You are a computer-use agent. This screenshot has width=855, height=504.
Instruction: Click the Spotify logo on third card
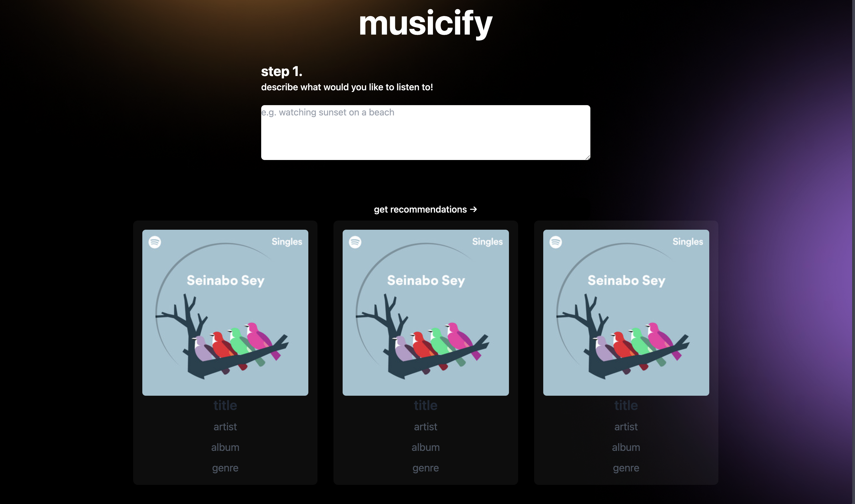click(x=556, y=242)
